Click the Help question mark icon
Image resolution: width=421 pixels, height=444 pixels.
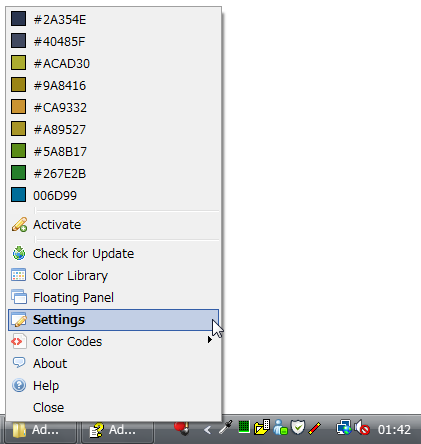pos(19,385)
